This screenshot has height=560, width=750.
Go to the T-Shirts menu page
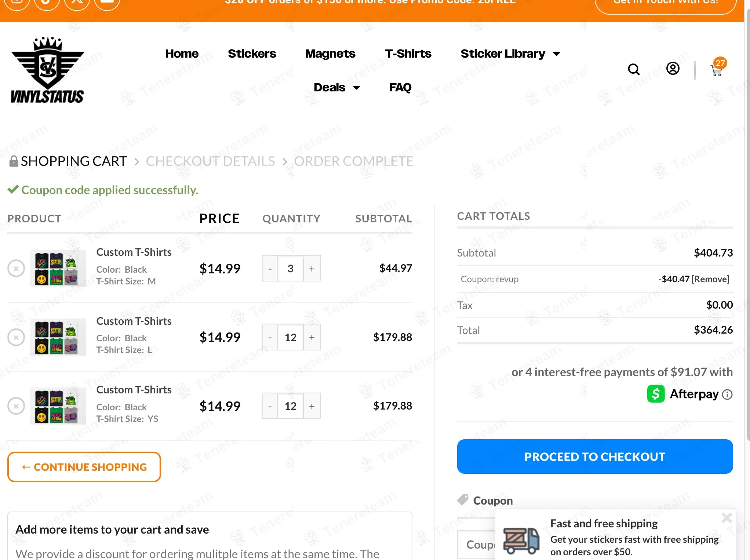click(408, 54)
